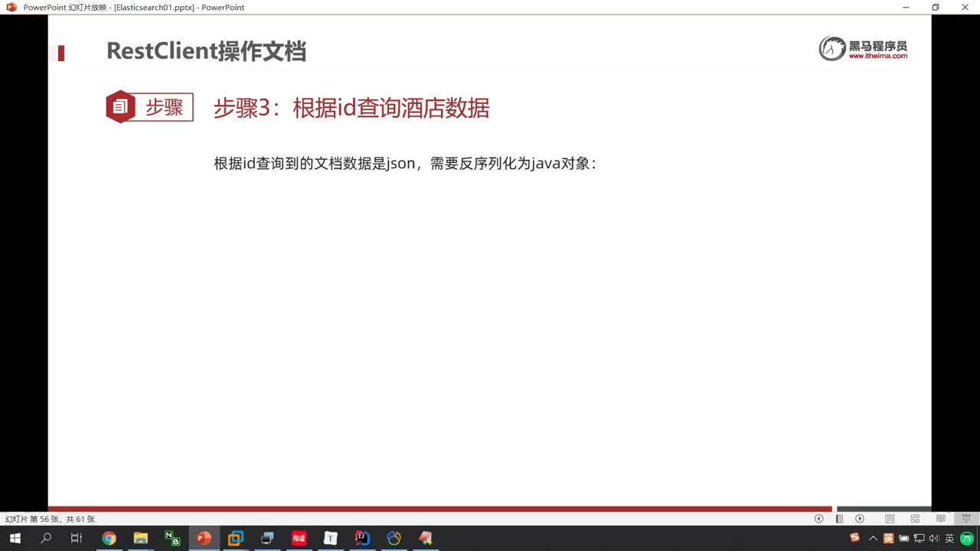This screenshot has width=980, height=551.
Task: Switch to Reading view icon
Action: tap(941, 519)
